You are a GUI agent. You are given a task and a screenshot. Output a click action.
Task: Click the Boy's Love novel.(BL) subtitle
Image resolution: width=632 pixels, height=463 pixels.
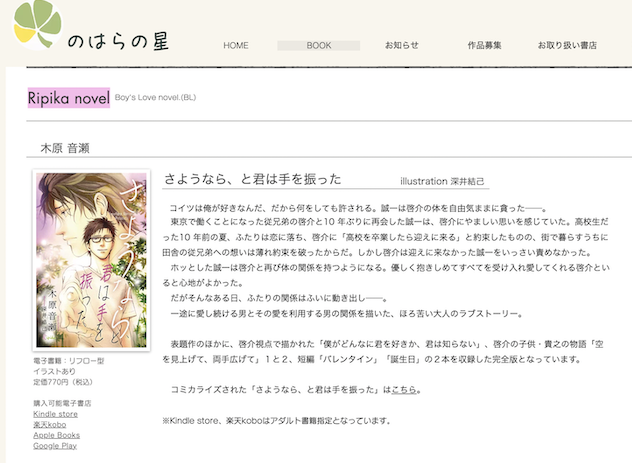point(155,97)
